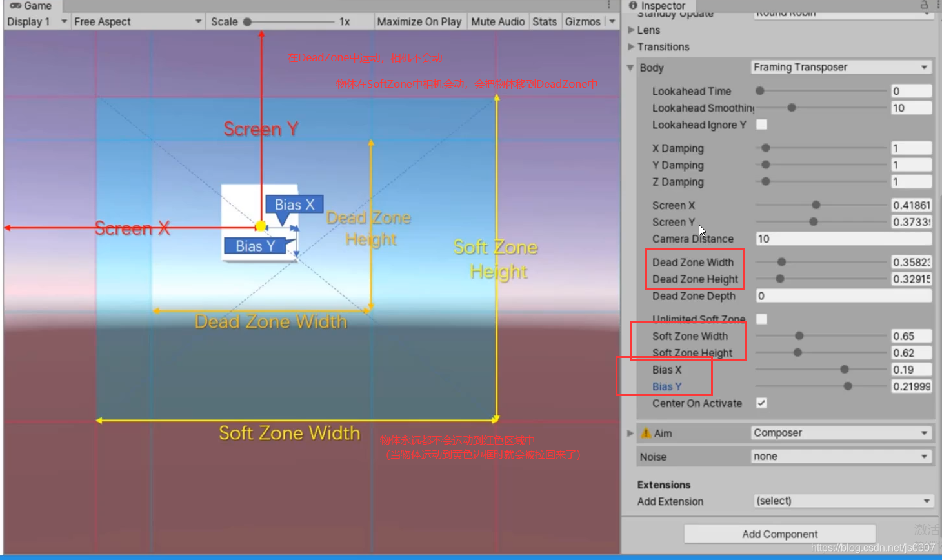942x560 pixels.
Task: Open the Noise none dropdown
Action: [841, 456]
